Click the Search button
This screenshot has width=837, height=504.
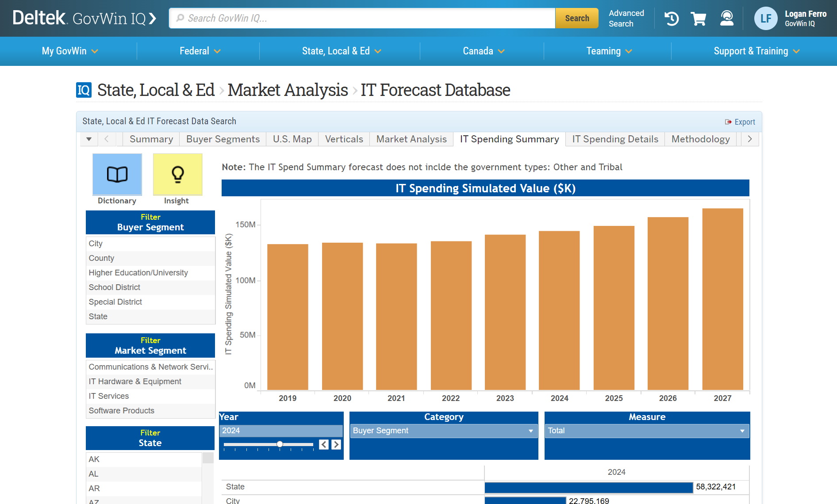[x=576, y=18]
